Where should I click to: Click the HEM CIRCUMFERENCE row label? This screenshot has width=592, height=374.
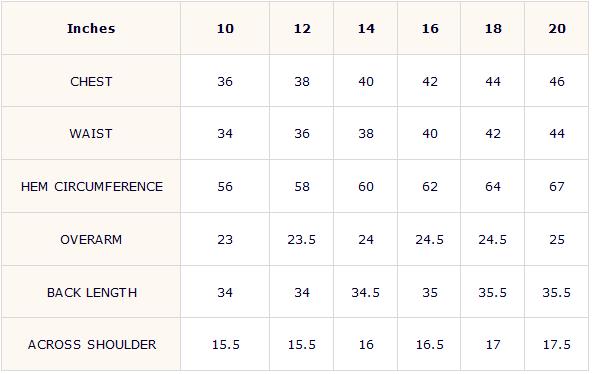click(92, 186)
